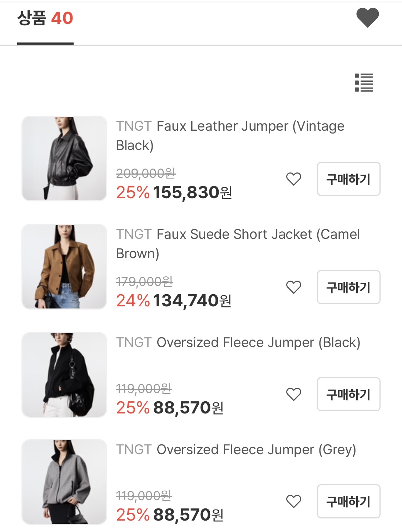Wishlist the Black Fleece Jumper heart
This screenshot has width=402, height=532.
point(294,394)
